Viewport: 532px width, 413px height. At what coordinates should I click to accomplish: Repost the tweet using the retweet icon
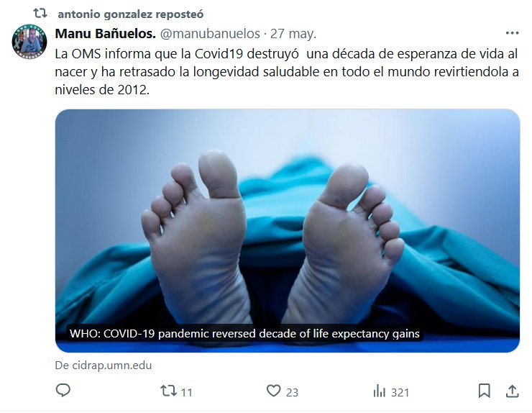(x=168, y=391)
